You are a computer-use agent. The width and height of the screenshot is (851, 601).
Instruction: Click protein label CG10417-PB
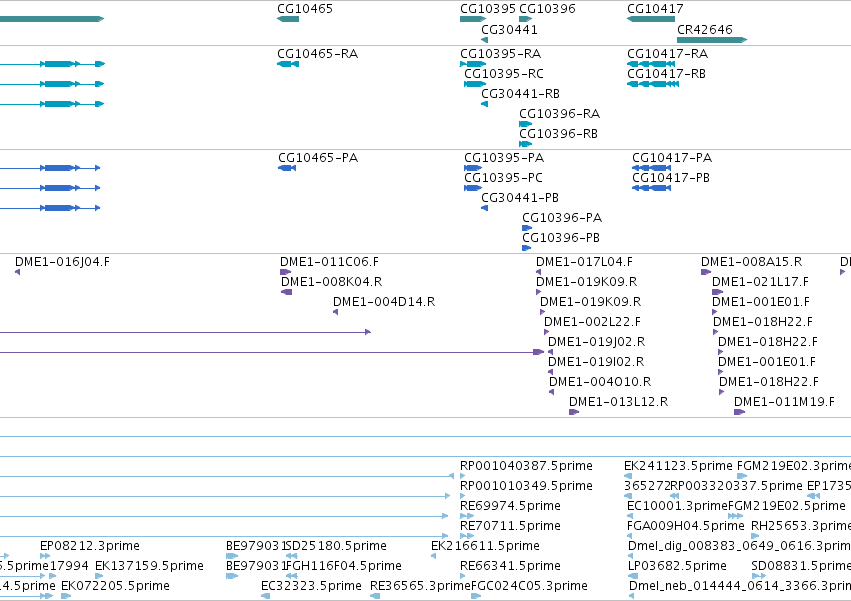pyautogui.click(x=671, y=178)
